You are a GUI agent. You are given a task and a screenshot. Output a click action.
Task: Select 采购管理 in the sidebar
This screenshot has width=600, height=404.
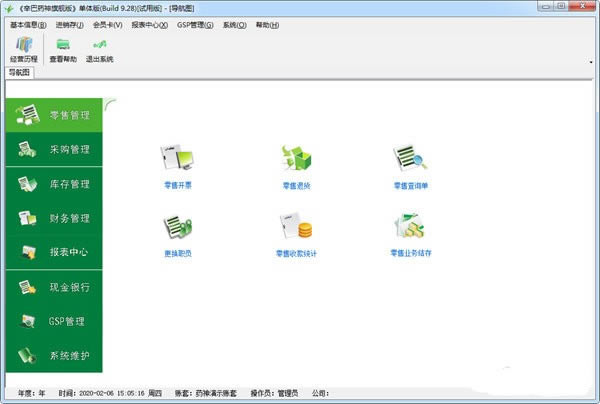pos(54,150)
